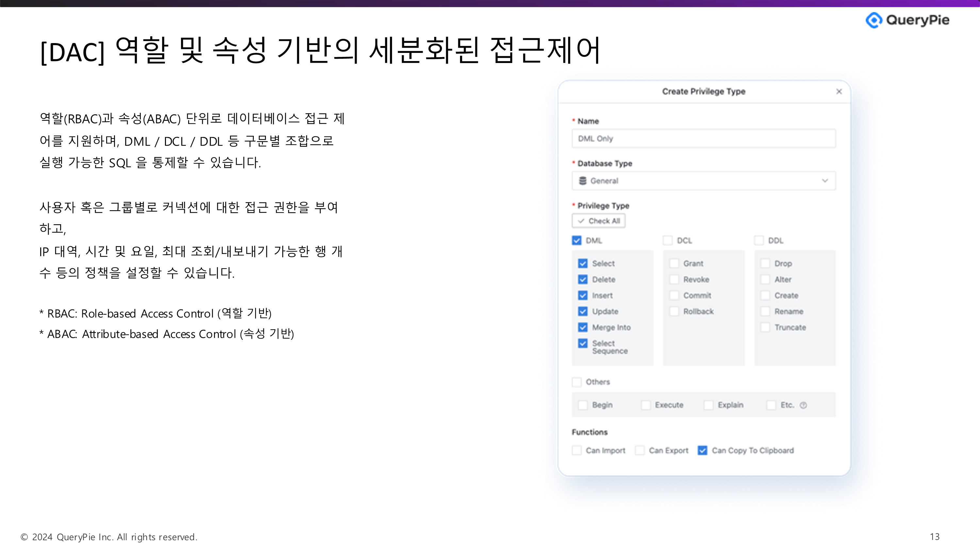
Task: Uncheck the Delete privilege
Action: [x=583, y=279]
